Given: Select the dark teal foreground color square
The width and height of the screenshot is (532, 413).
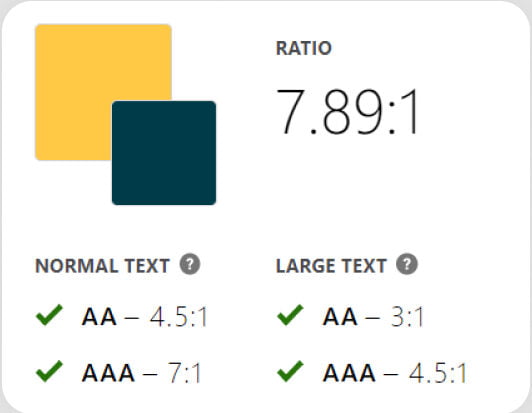Looking at the screenshot, I should tap(164, 153).
